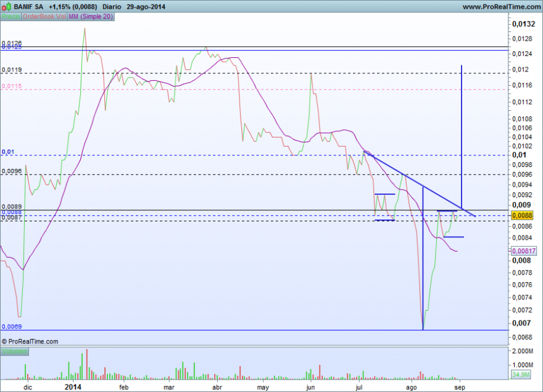Click the 0,0119 resistance level label

pyautogui.click(x=12, y=70)
